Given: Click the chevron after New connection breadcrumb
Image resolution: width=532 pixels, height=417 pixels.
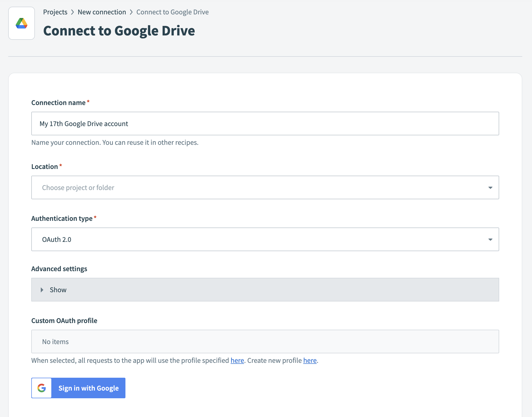Looking at the screenshot, I should pos(132,12).
